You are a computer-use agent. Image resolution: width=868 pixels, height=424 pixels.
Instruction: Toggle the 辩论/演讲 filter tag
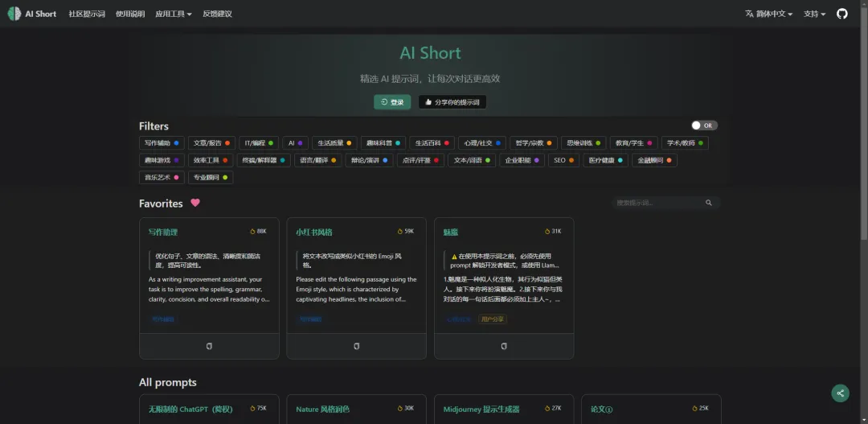pyautogui.click(x=367, y=161)
